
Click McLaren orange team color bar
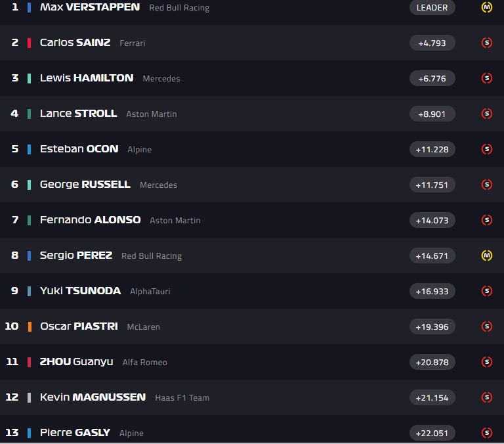30,326
